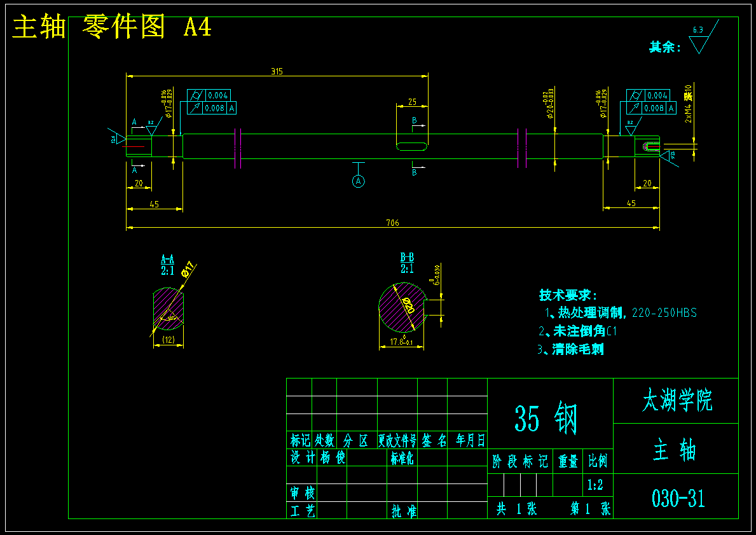Screen dimensions: 756x535
Task: Select the Ø20 toleranced diameter dimension on the shaft
Action: click(549, 103)
